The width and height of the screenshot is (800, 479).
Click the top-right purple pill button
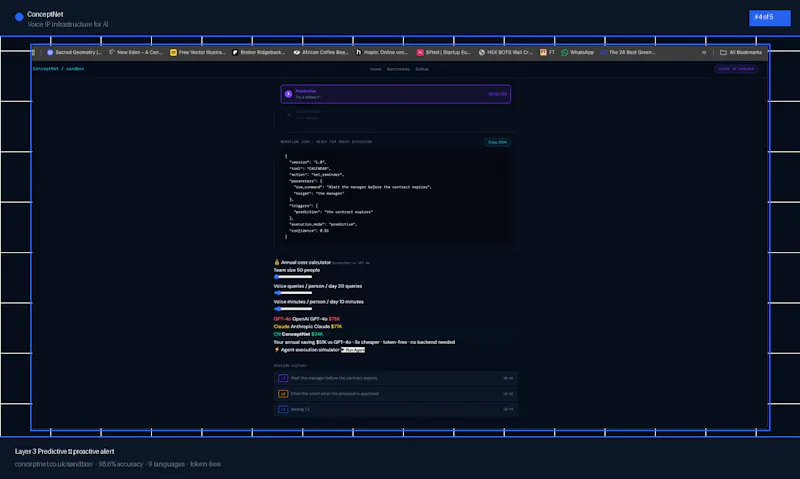coord(736,69)
